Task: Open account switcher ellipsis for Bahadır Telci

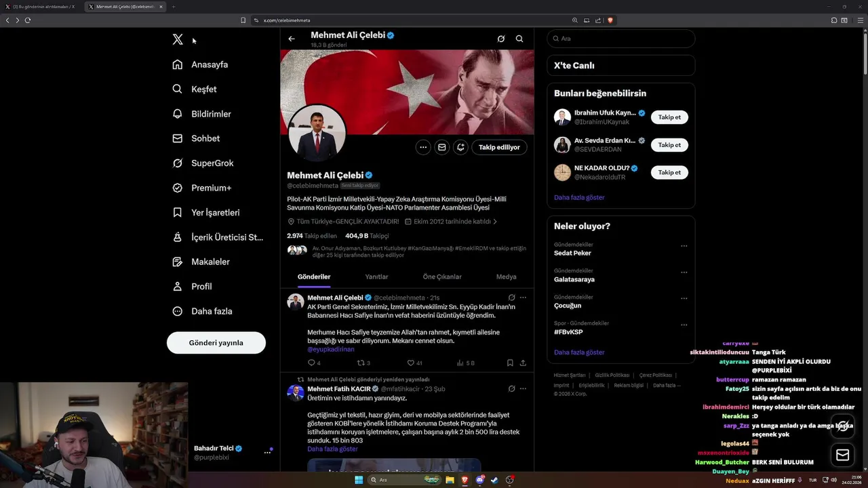Action: point(267,452)
